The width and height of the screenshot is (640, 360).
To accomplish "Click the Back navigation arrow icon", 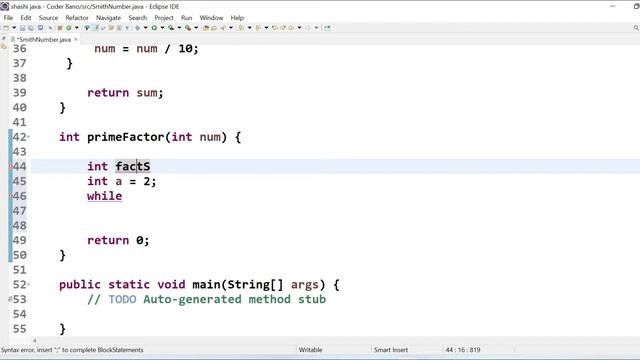I will tap(291, 28).
